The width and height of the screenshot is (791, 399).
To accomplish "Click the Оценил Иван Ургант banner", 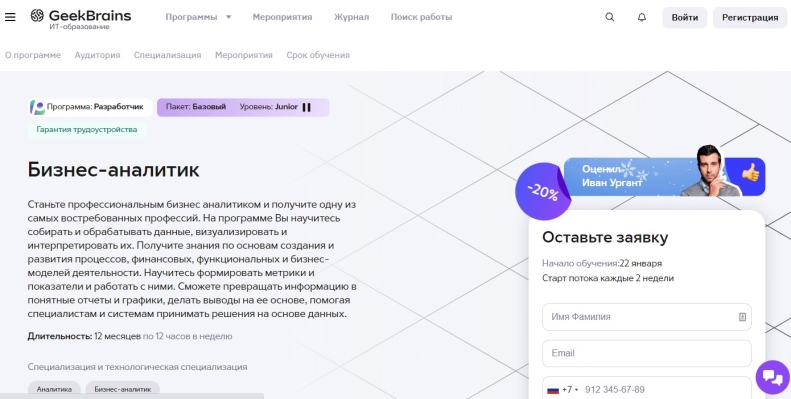I will click(664, 177).
